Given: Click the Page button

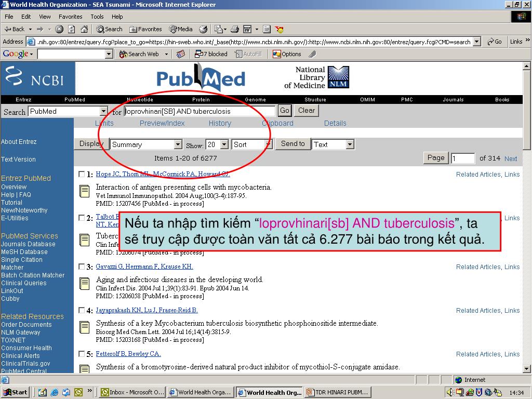Looking at the screenshot, I should [x=436, y=158].
